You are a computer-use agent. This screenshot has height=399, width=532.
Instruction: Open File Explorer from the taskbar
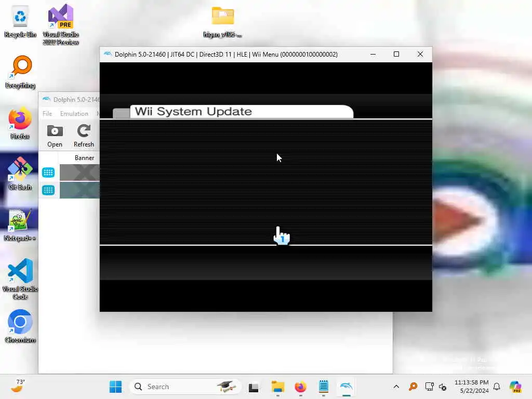(x=277, y=387)
